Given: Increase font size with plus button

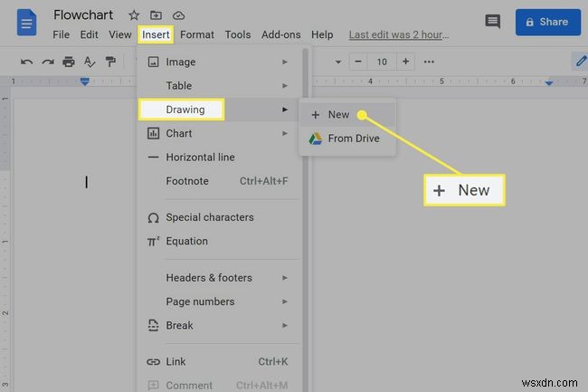Looking at the screenshot, I should coord(405,62).
